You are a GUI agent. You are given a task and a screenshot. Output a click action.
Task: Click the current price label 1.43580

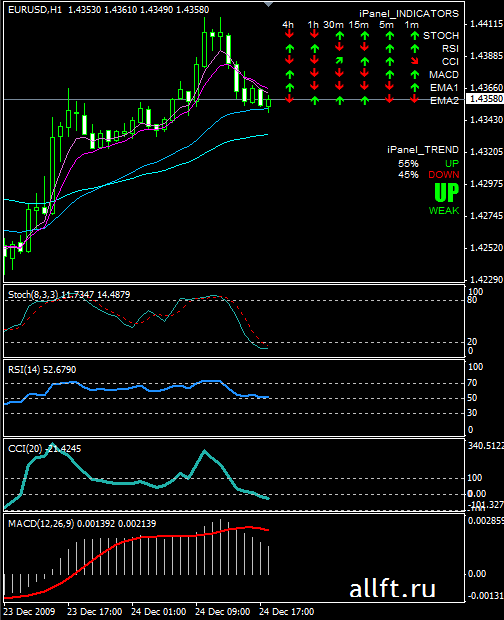[x=485, y=99]
